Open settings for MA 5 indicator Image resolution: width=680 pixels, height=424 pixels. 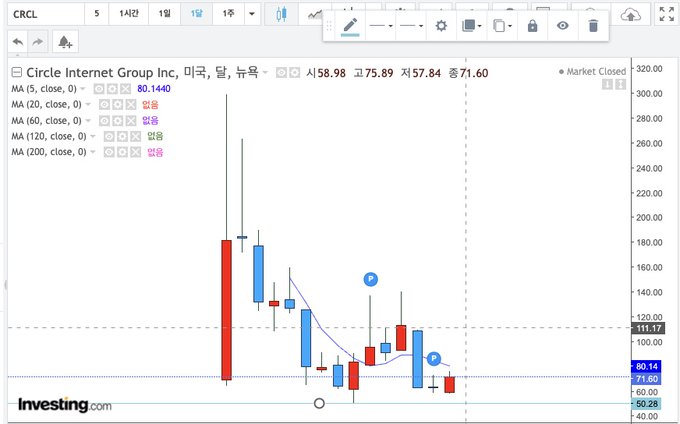click(112, 89)
